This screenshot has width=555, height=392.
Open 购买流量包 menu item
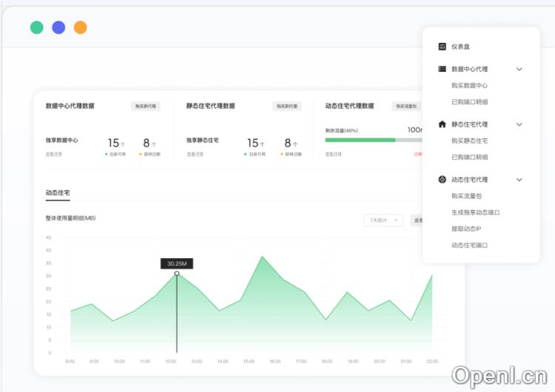click(466, 196)
